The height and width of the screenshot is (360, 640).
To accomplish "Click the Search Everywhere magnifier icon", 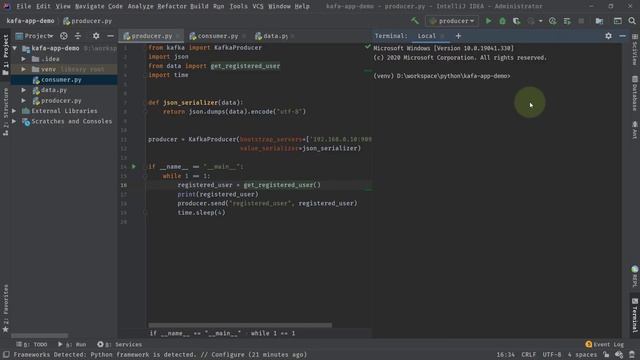I will click(632, 21).
